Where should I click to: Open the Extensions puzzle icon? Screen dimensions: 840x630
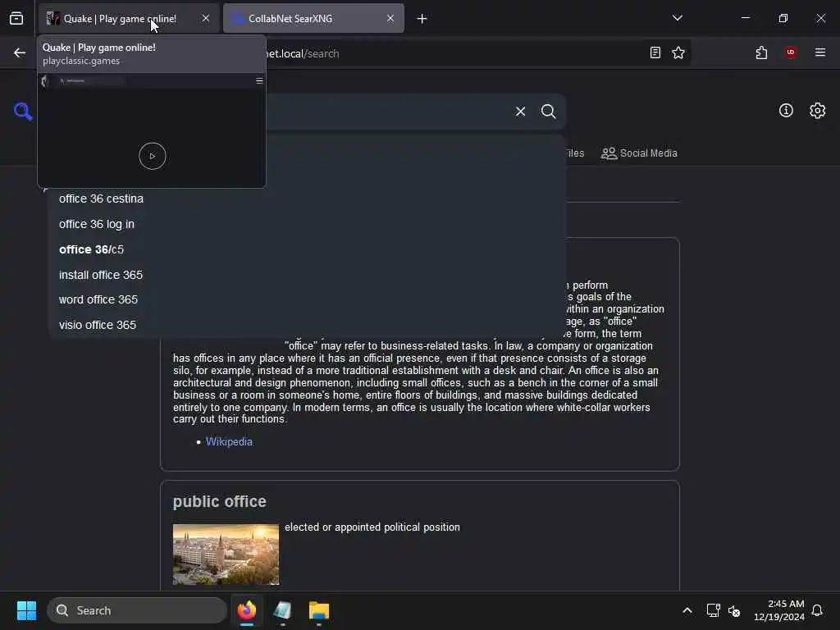pos(762,52)
